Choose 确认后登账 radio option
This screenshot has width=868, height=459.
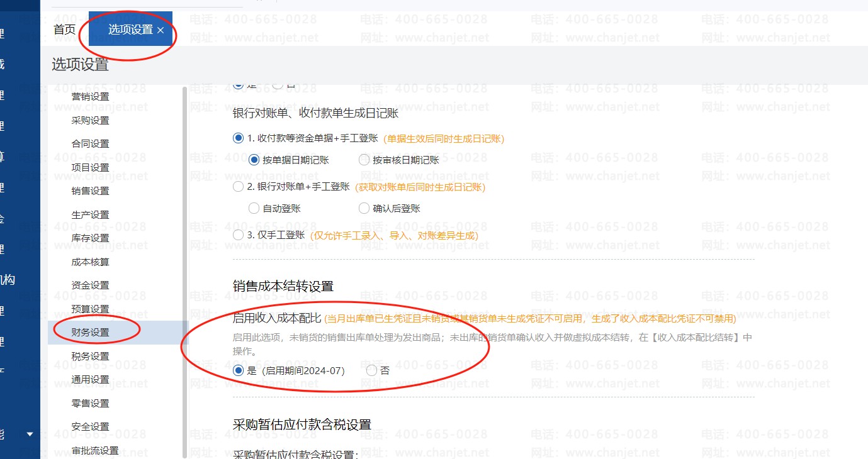click(364, 208)
